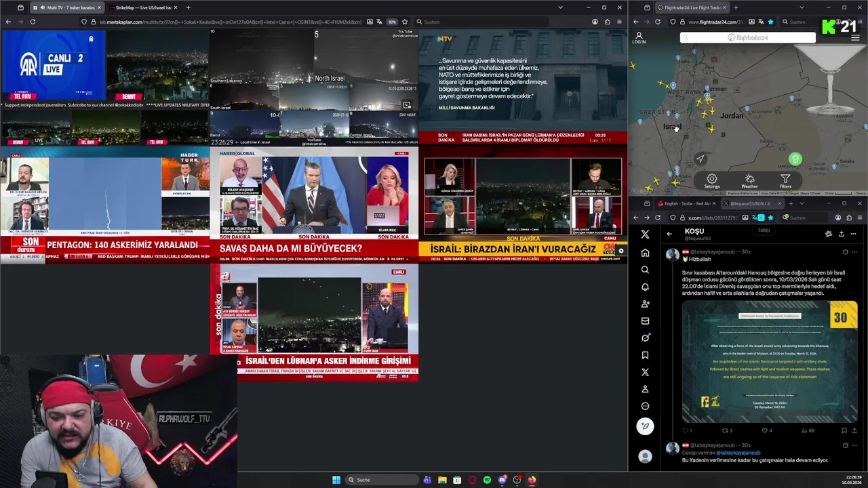Click the Haber Global stream tile
The image size is (868, 488).
(314, 204)
